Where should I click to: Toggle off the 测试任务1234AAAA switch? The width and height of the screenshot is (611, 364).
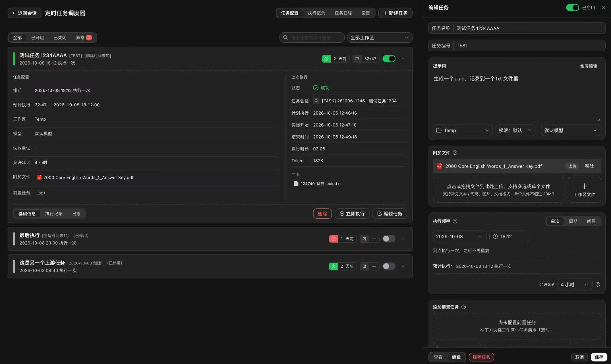389,59
